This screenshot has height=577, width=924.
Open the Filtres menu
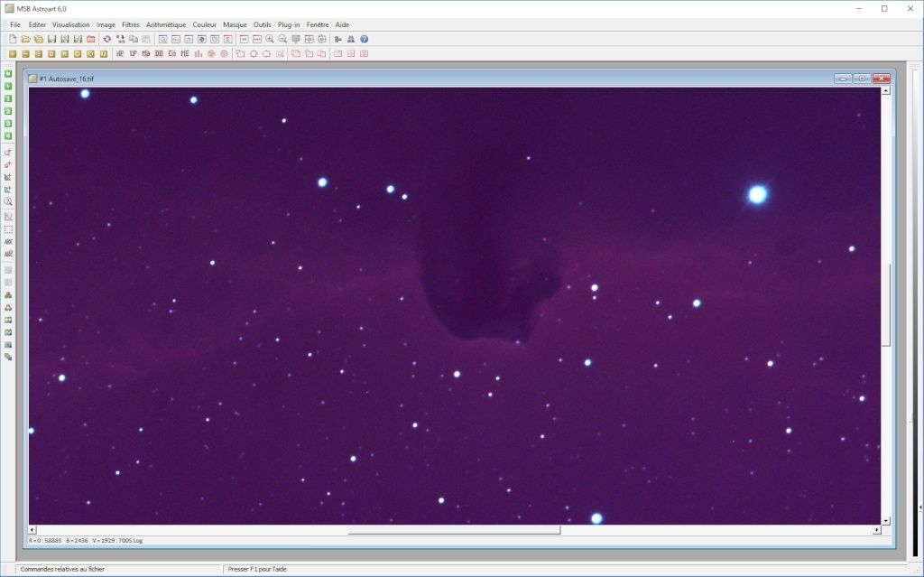click(130, 24)
